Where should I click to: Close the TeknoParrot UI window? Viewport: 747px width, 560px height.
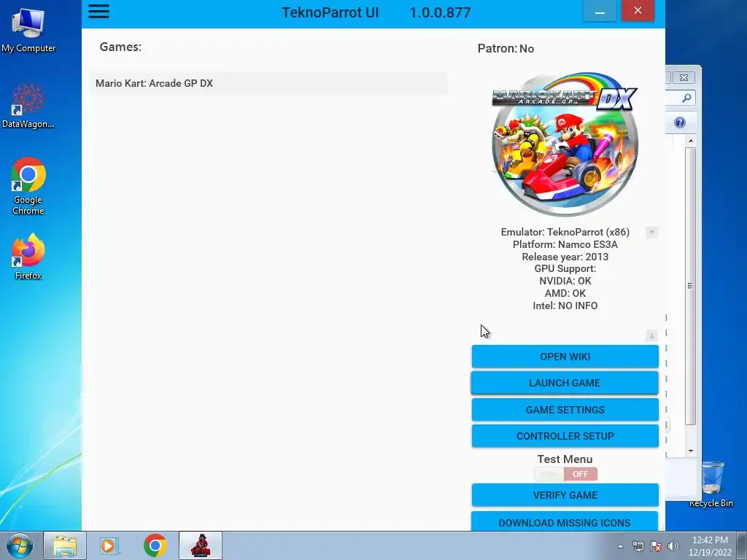[638, 10]
